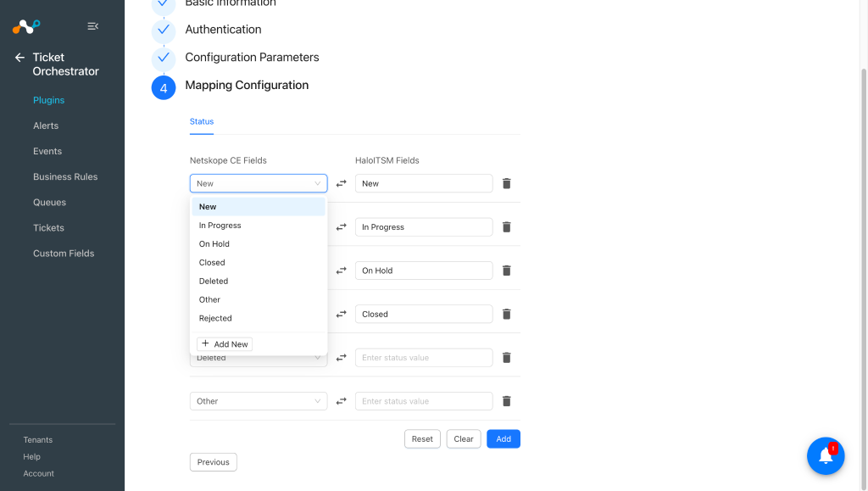The height and width of the screenshot is (491, 868).
Task: Click swap arrows icon beside Closed field
Action: [342, 314]
